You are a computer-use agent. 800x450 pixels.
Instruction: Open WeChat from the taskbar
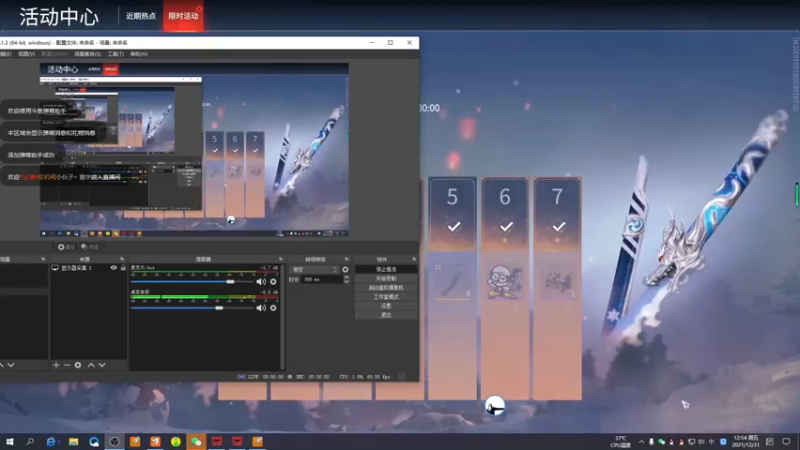click(196, 441)
